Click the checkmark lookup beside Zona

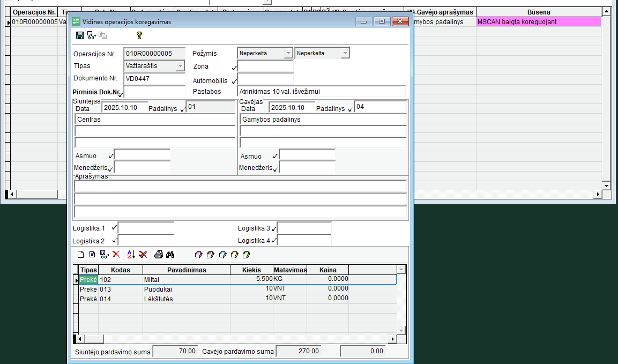click(234, 68)
